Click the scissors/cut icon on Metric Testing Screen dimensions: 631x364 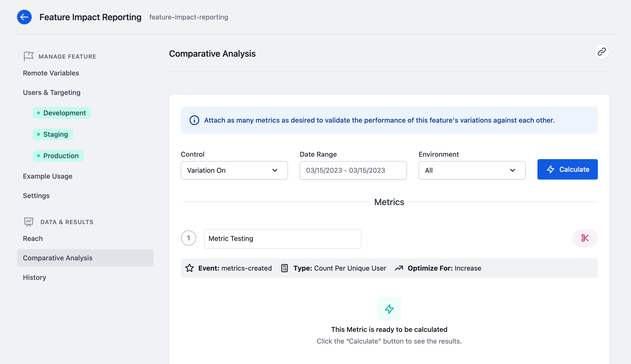[585, 238]
